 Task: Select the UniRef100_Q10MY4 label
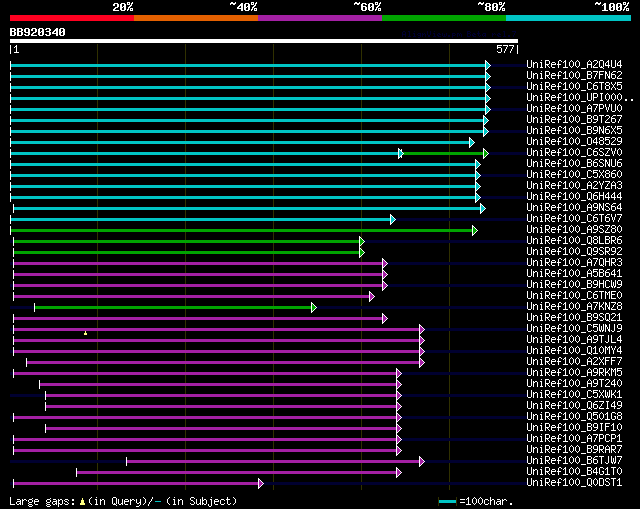574,351
